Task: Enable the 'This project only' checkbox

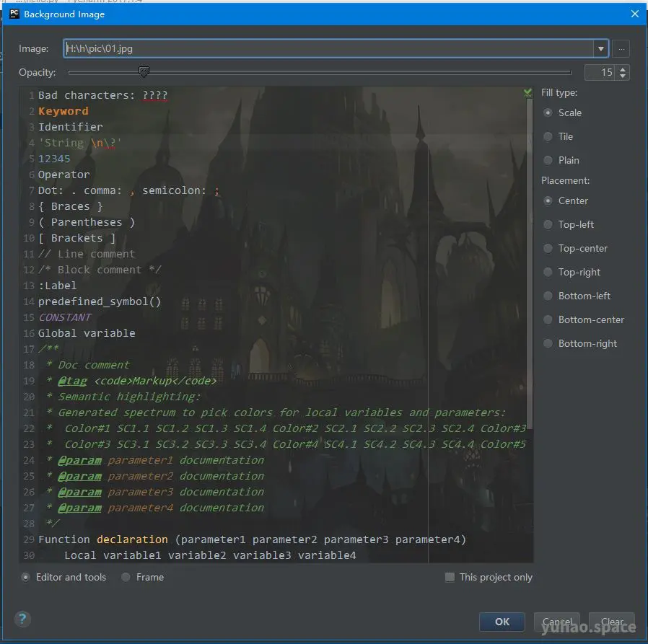Action: coord(450,577)
